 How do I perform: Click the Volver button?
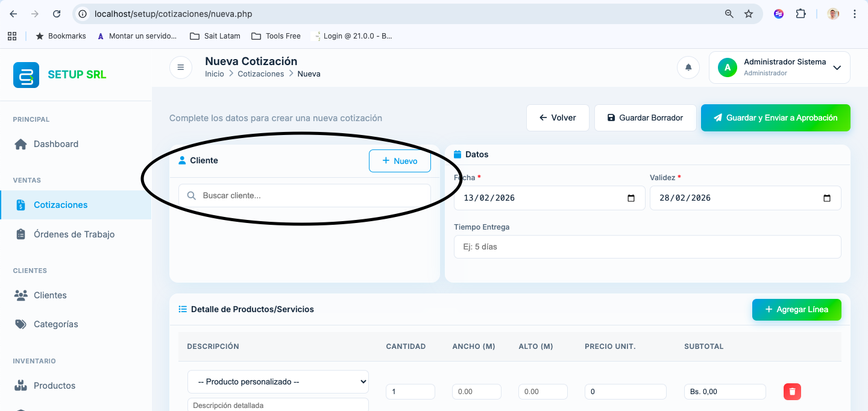pos(558,118)
